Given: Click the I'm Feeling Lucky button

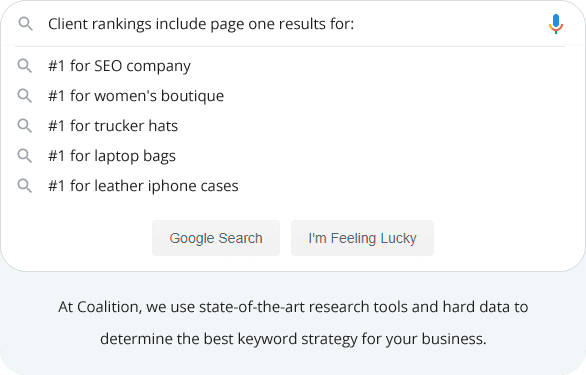Looking at the screenshot, I should (362, 238).
